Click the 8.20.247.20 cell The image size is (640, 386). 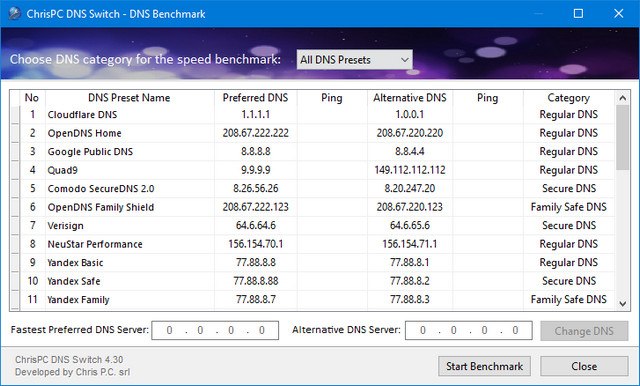[x=410, y=189]
